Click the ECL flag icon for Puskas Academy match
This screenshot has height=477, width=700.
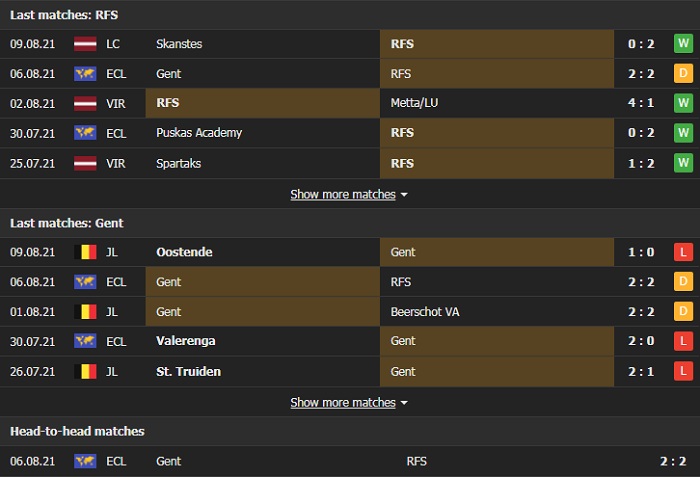85,133
